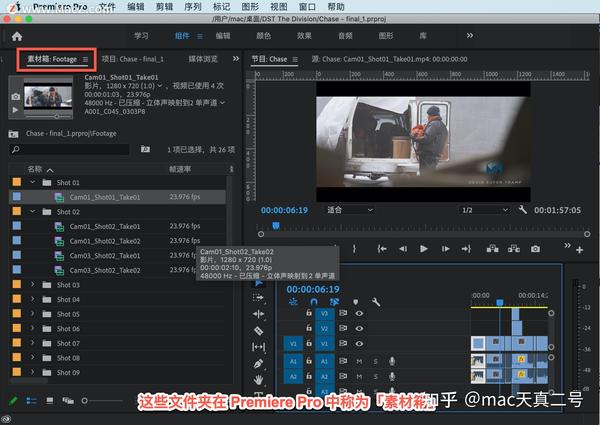Switch bin to list view
Image resolution: width=600 pixels, height=425 pixels.
pyautogui.click(x=31, y=401)
